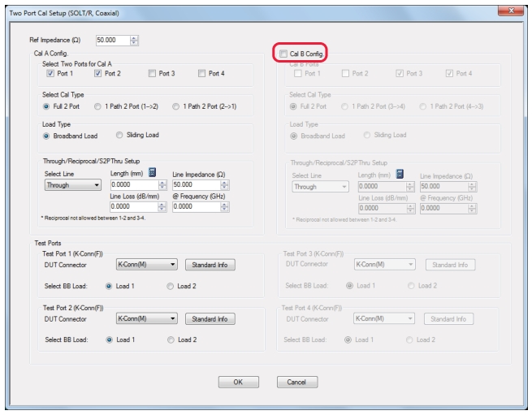This screenshot has height=415, width=532.
Task: Check Port 3 for Cal A
Action: pyautogui.click(x=153, y=74)
